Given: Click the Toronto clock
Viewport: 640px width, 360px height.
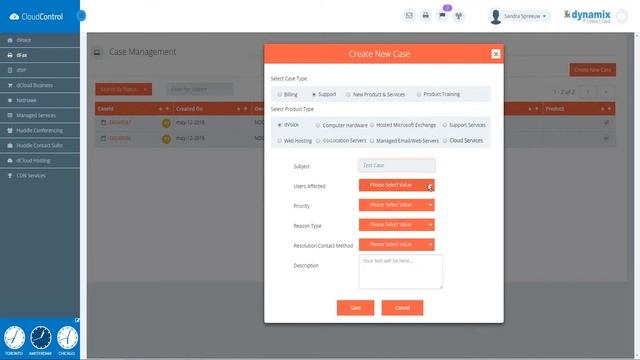Looking at the screenshot, I should tap(14, 338).
